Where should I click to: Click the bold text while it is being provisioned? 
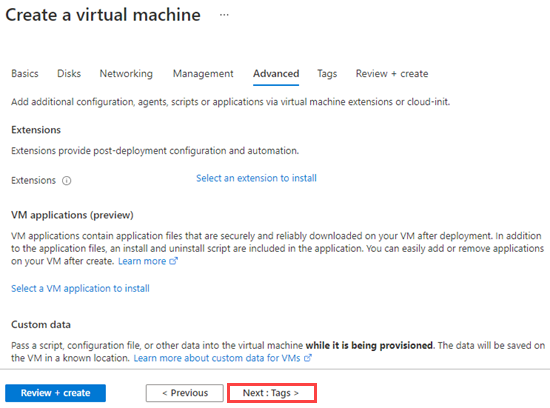pyautogui.click(x=369, y=346)
